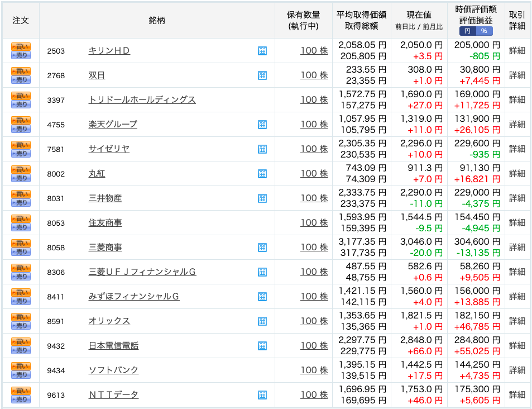Select stock code 8591
The width and height of the screenshot is (532, 409).
(56, 321)
